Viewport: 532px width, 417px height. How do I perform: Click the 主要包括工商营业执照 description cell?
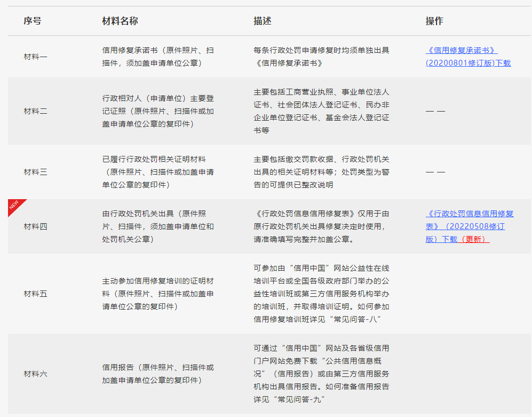321,111
